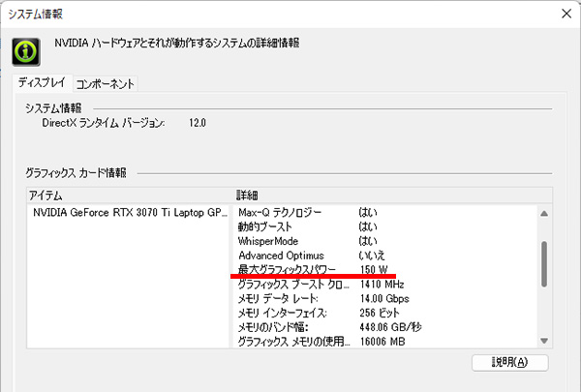
Task: Click the はい value for 動的ブースト
Action: 368,226
